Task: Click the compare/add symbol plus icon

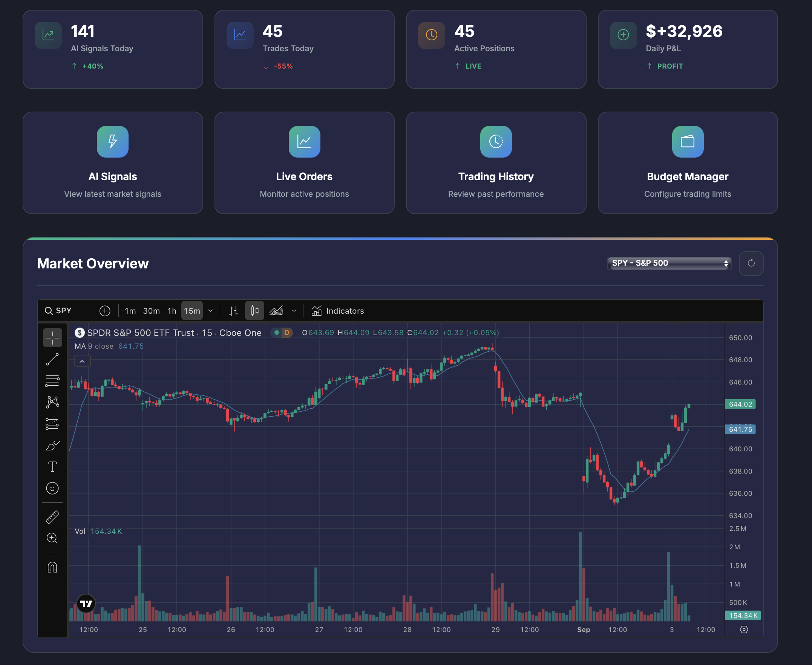Action: (104, 311)
